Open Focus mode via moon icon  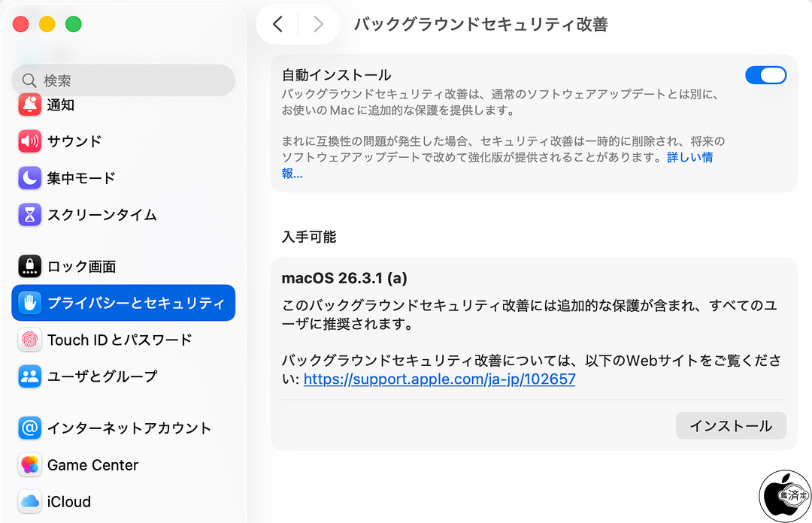(30, 178)
